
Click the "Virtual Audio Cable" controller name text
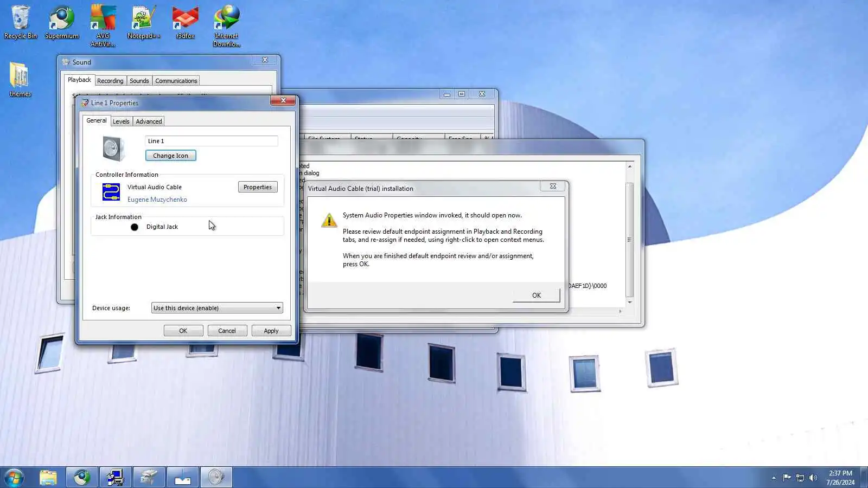click(x=155, y=187)
